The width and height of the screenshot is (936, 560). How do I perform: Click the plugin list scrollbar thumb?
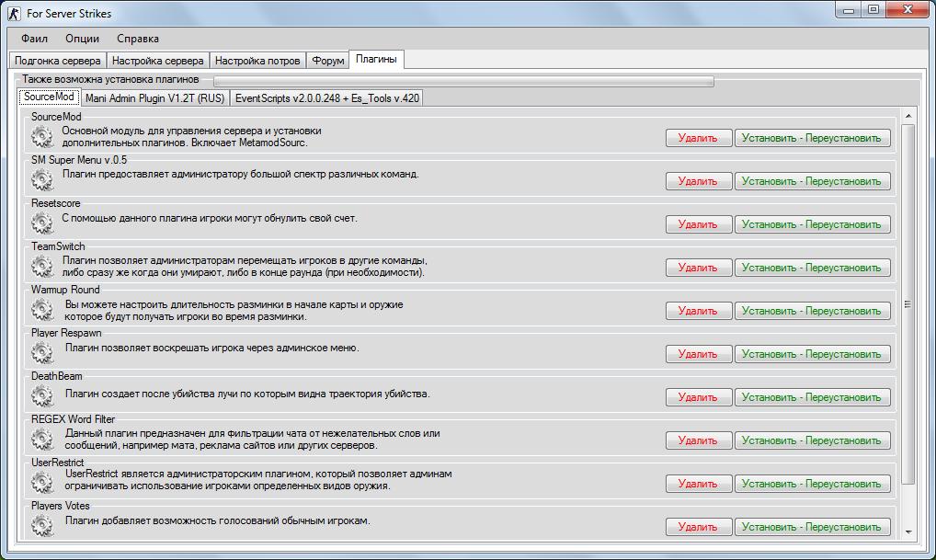click(907, 303)
